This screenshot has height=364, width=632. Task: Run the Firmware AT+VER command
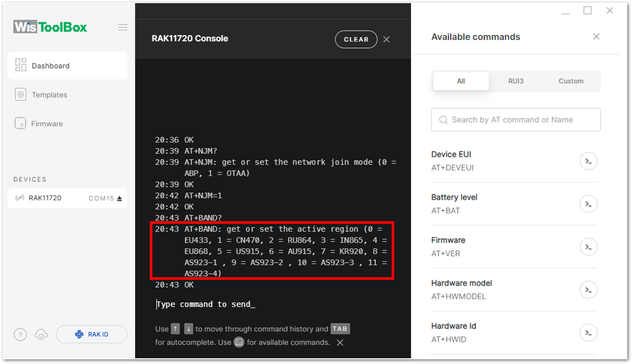[x=589, y=247]
